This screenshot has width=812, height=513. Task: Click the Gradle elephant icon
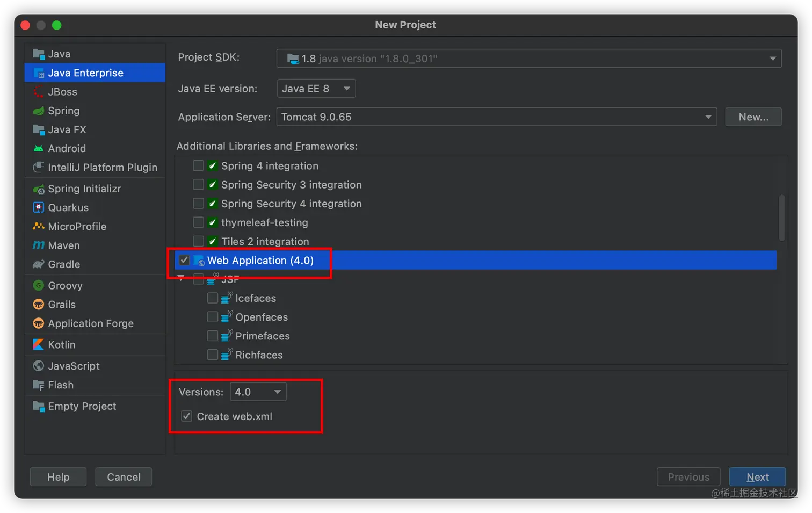[x=39, y=264]
